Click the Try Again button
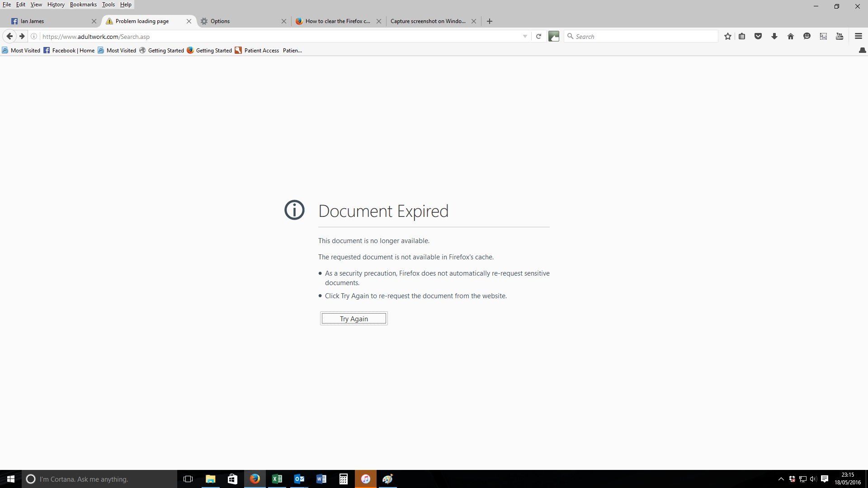 click(354, 319)
